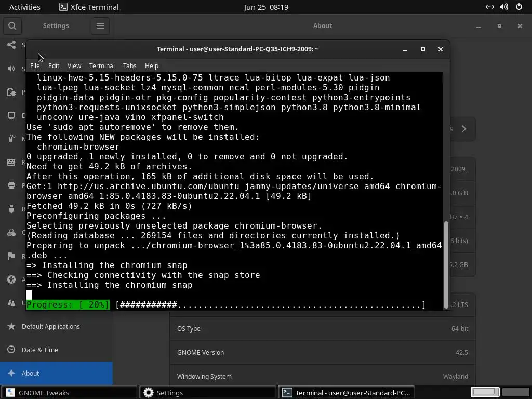Click the 'sudo apt autoremove' hint line
Viewport: 532px width, 399px height.
click(x=132, y=127)
